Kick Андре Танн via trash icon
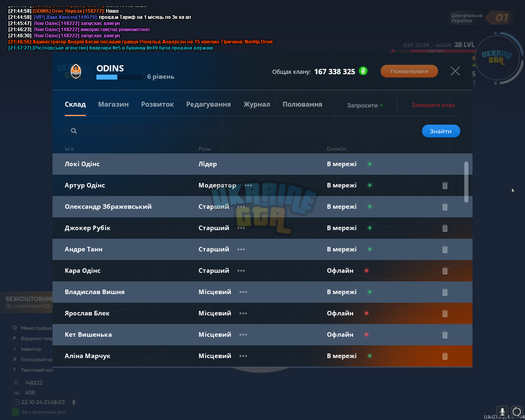The width and height of the screenshot is (525, 420). pos(445,249)
